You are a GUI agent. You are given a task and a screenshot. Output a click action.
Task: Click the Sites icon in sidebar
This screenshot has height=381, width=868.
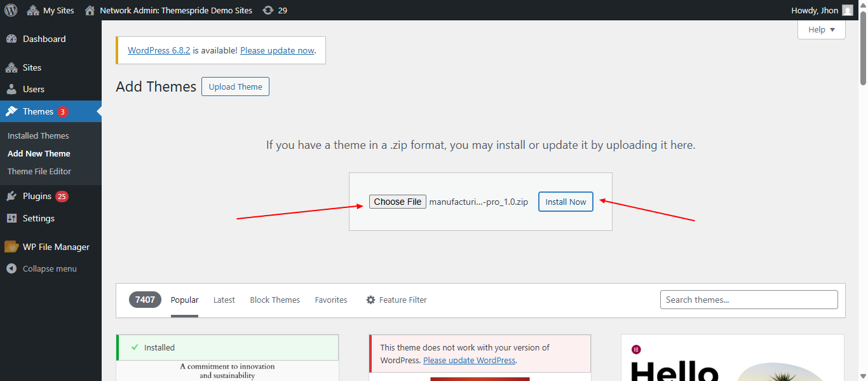pos(11,67)
